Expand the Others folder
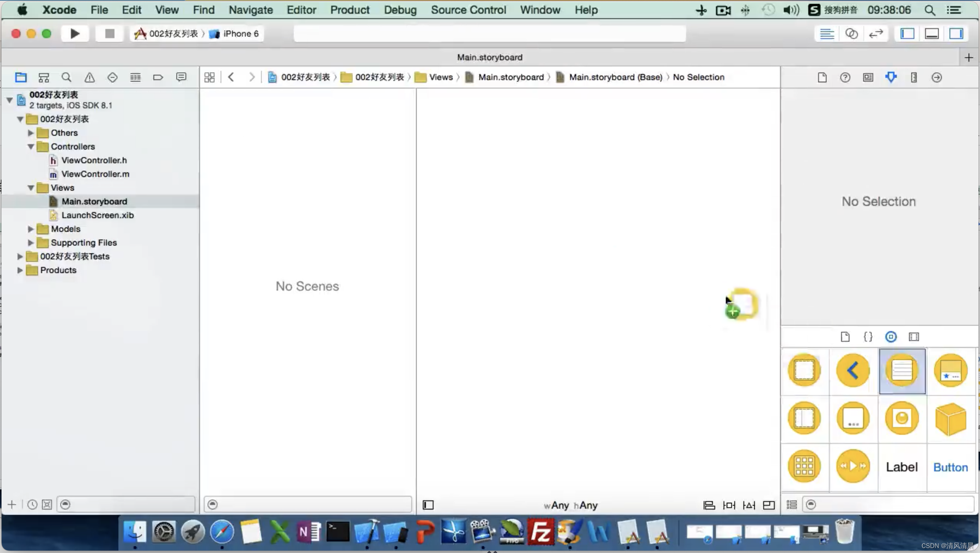The width and height of the screenshot is (980, 553). [x=31, y=133]
